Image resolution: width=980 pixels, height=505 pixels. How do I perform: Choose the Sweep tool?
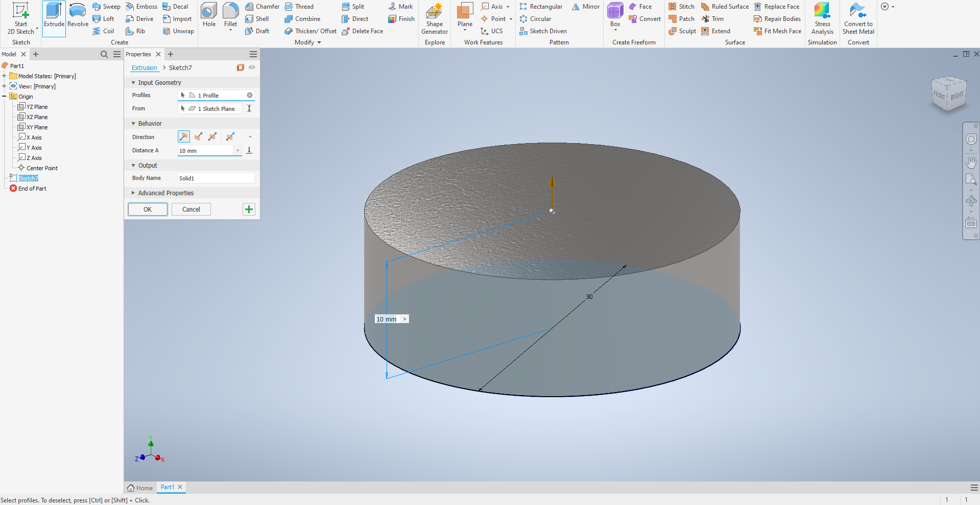tap(106, 7)
